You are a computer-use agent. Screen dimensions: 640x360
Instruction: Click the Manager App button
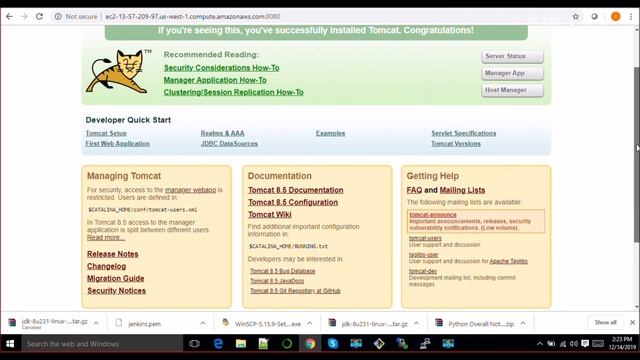pyautogui.click(x=512, y=73)
